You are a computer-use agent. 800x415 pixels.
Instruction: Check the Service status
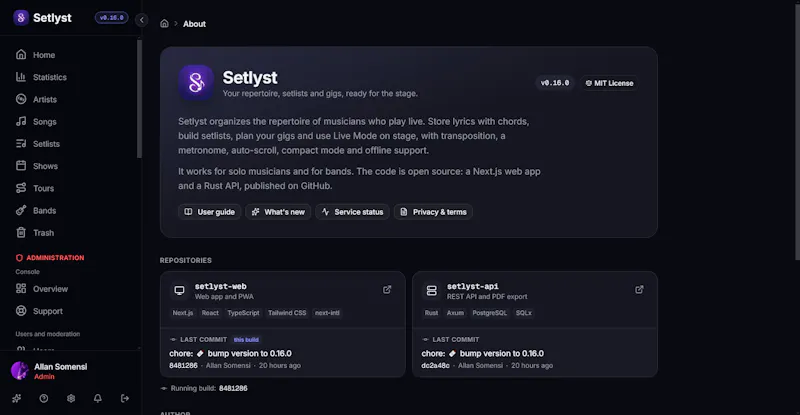point(353,212)
